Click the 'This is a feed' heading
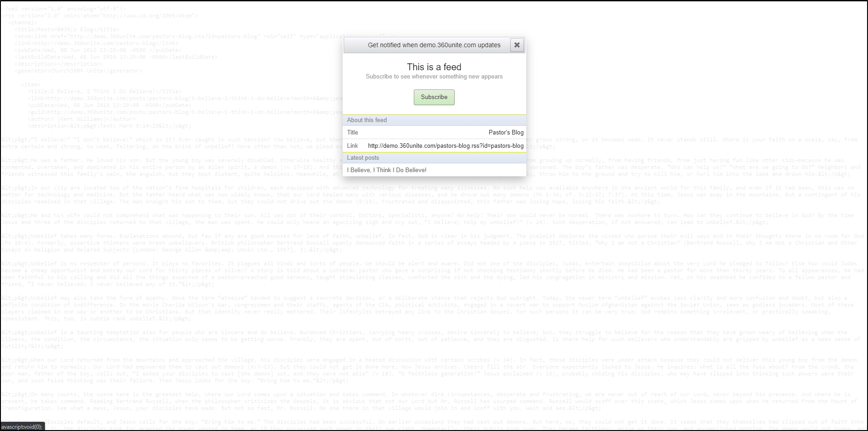 point(434,67)
